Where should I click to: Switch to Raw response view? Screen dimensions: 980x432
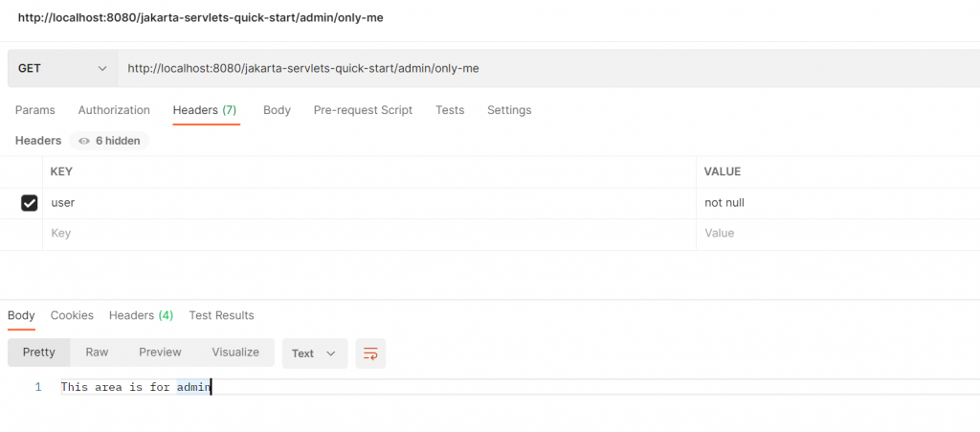97,352
